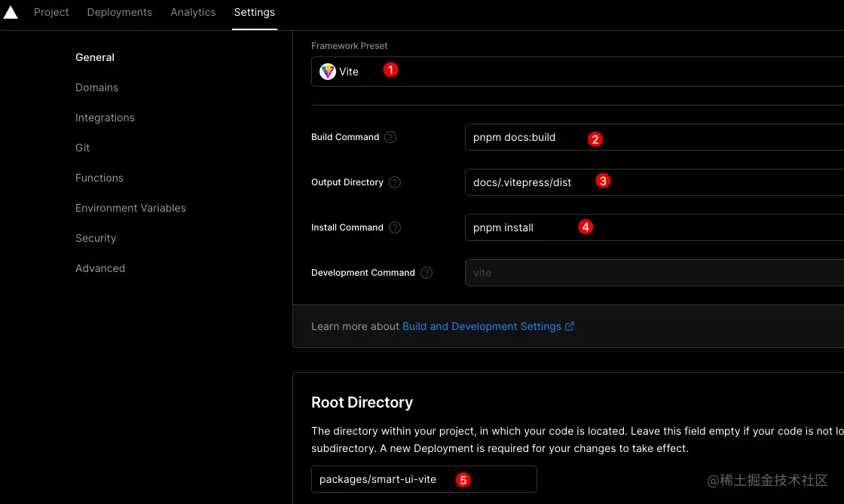Go to Integrations settings section
This screenshot has height=504, width=844.
point(105,118)
